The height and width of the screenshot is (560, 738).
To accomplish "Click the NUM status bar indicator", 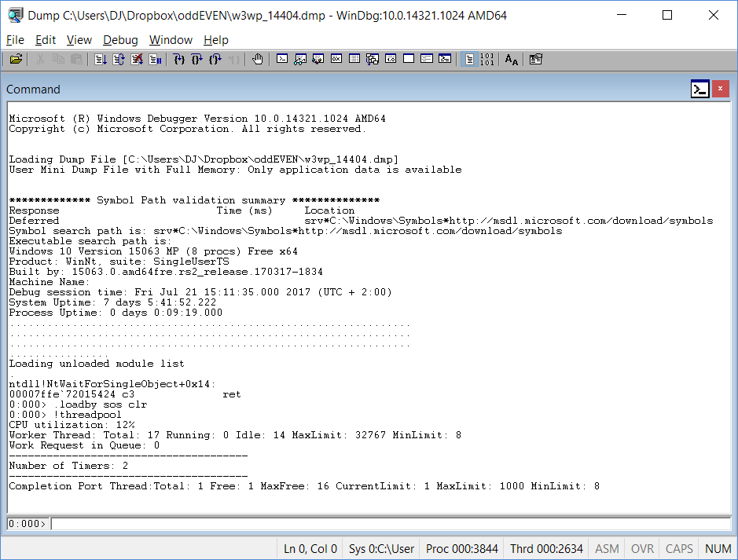I will tap(718, 549).
